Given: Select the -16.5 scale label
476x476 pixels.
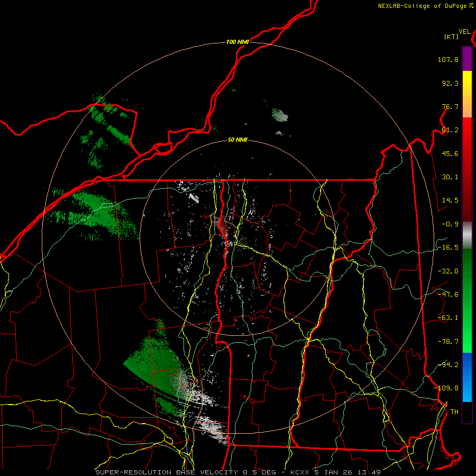Looking at the screenshot, I should click(x=448, y=248).
